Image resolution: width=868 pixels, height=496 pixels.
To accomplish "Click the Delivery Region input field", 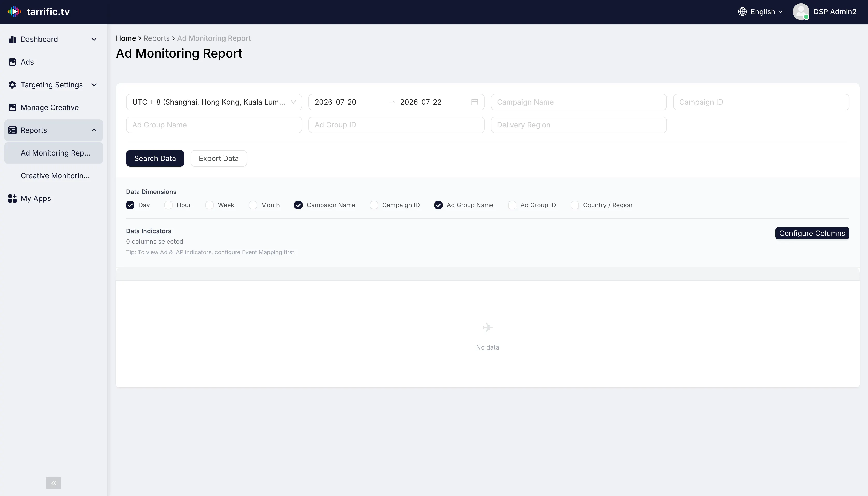I will pos(579,125).
